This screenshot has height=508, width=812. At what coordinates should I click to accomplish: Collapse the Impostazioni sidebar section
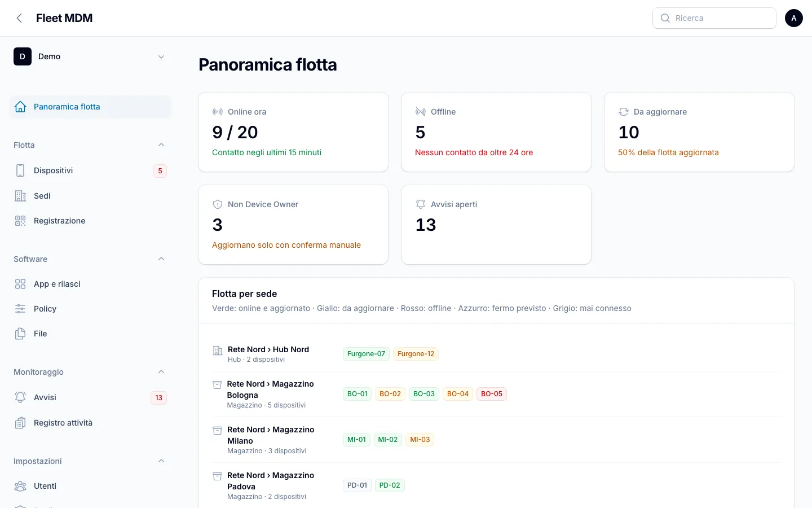pos(161,461)
